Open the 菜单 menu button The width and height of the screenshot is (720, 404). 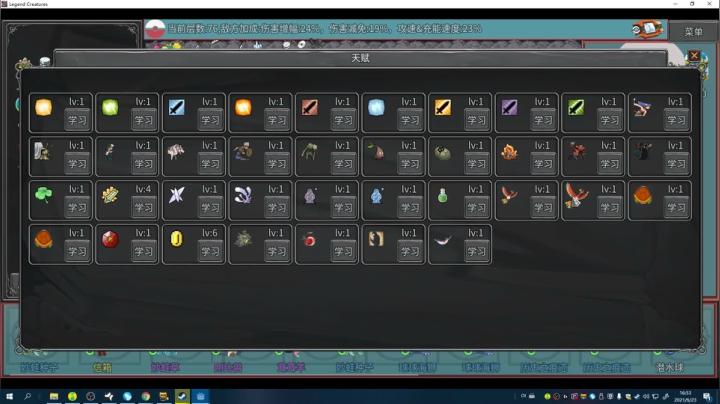coord(693,32)
